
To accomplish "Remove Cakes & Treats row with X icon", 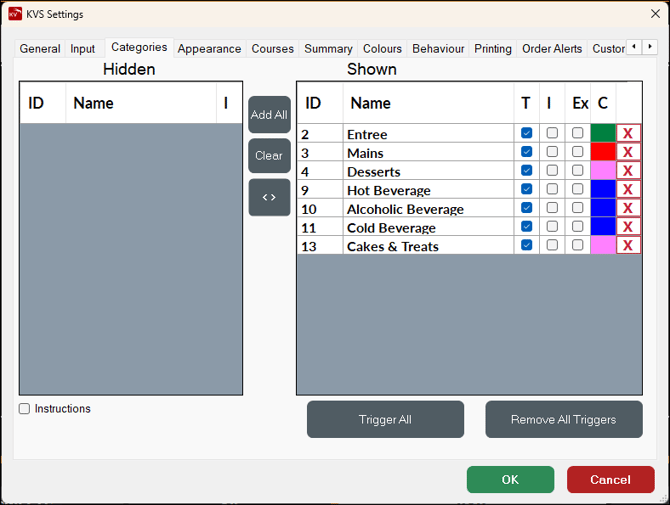I will 628,245.
